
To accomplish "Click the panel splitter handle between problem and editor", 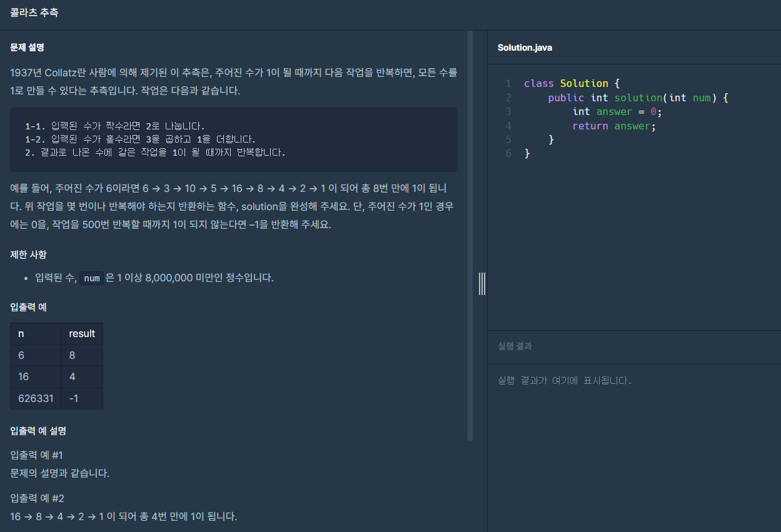I will 482,283.
